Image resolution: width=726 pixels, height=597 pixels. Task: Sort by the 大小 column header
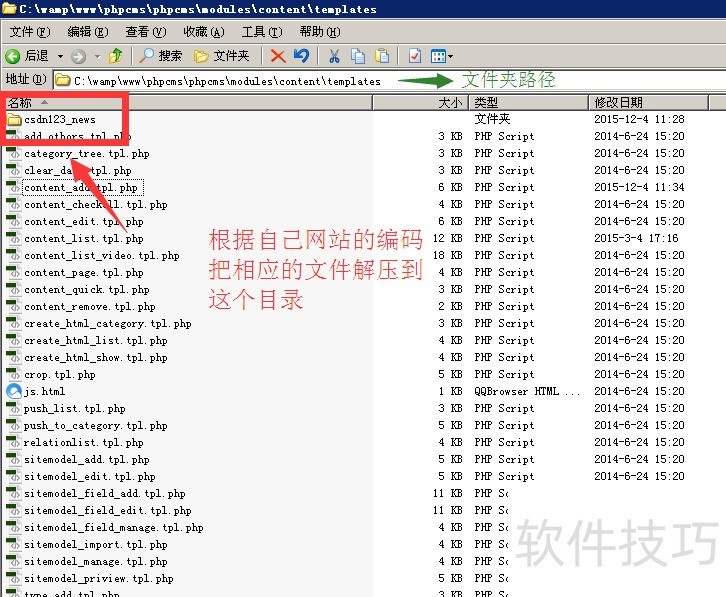(x=421, y=102)
